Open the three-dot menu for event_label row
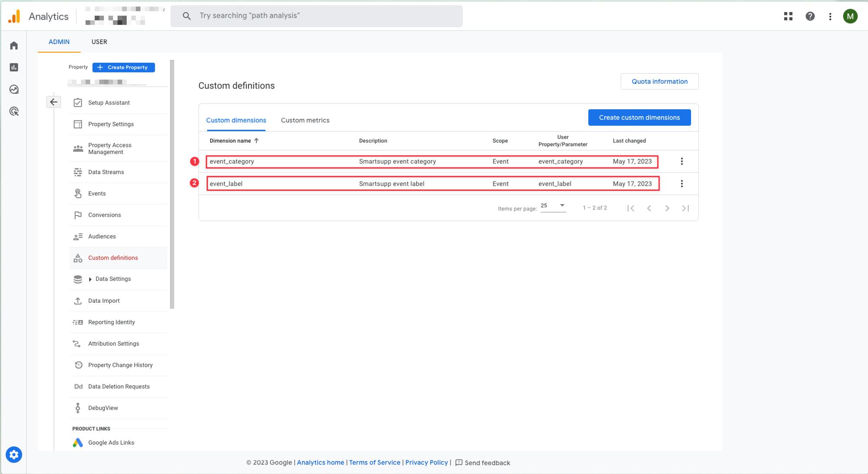This screenshot has height=474, width=868. pyautogui.click(x=681, y=184)
